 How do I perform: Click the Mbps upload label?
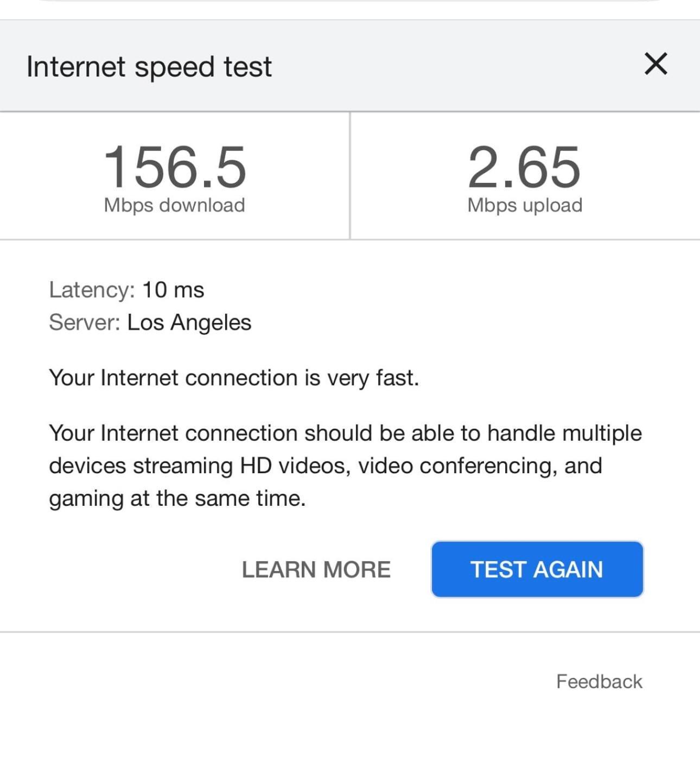click(525, 205)
